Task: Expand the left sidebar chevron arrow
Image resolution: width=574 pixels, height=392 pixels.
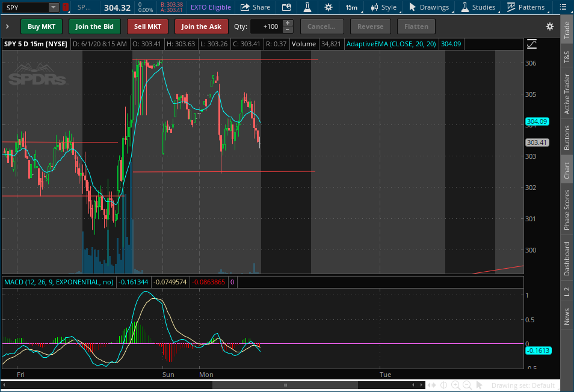Action: [7, 26]
